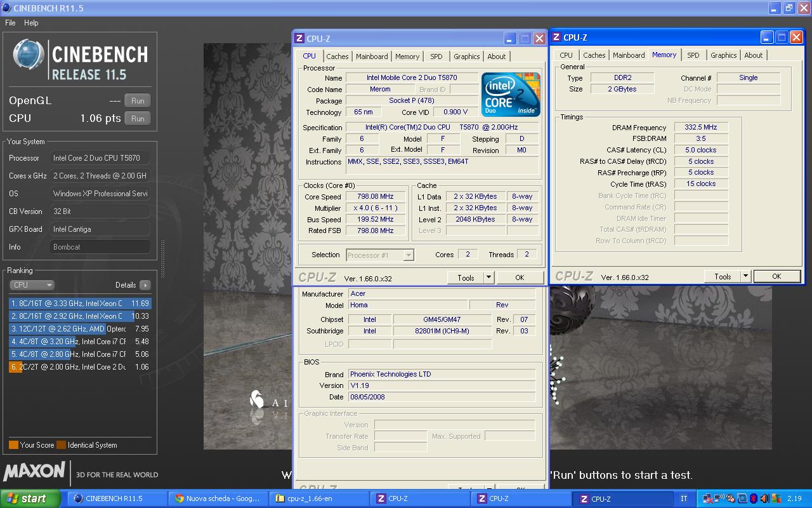Select CPU tab in the CPU window
This screenshot has height=508, width=812.
click(x=310, y=56)
